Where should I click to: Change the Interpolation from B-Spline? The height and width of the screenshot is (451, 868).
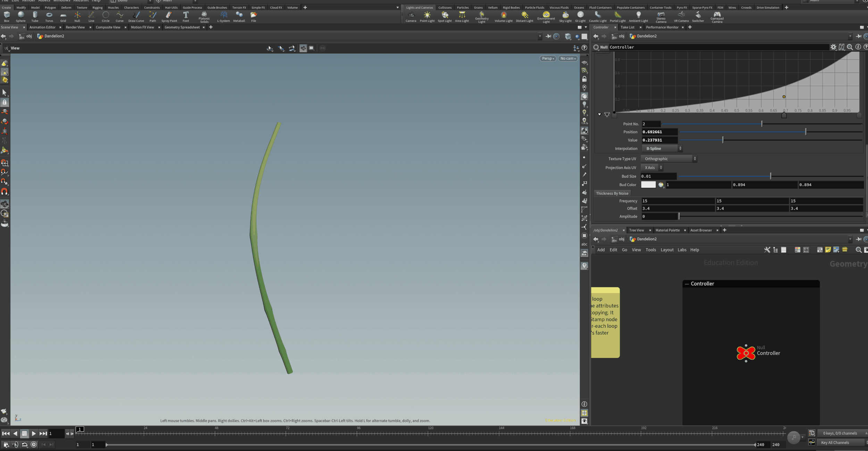[661, 148]
